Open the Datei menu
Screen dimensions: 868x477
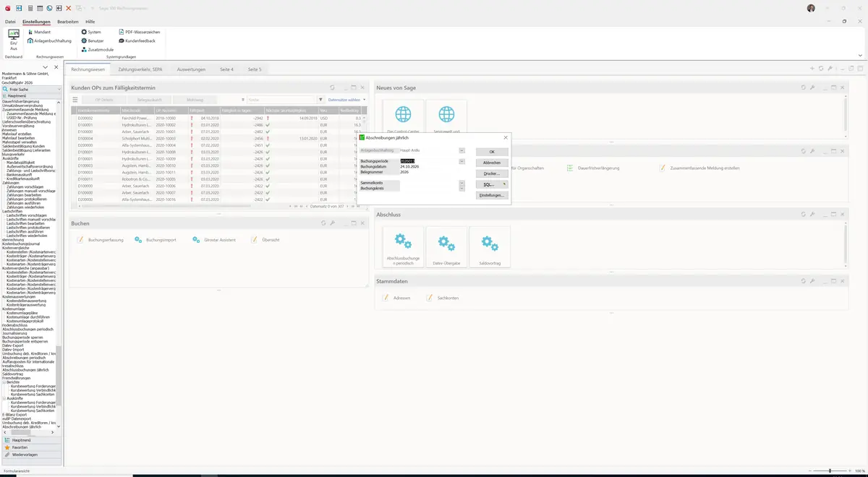coord(10,22)
